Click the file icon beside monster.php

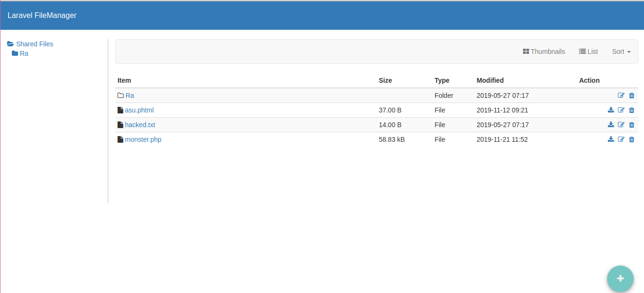click(120, 139)
